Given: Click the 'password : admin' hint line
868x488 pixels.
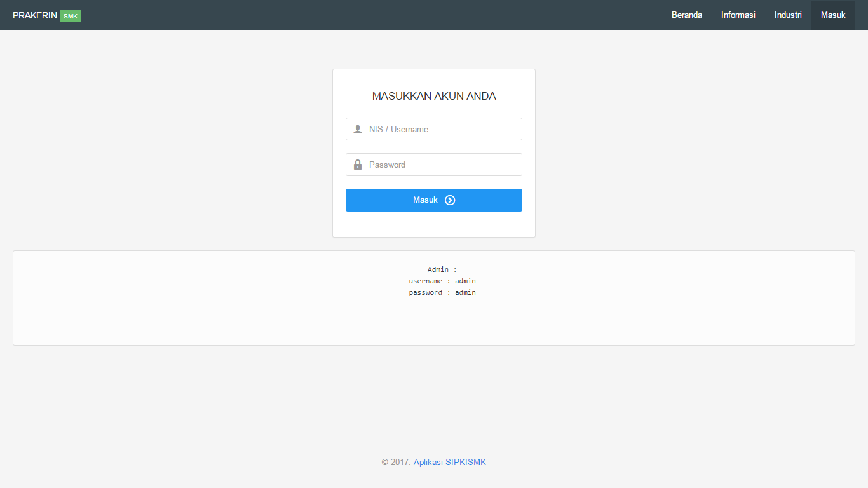Looking at the screenshot, I should (442, 293).
